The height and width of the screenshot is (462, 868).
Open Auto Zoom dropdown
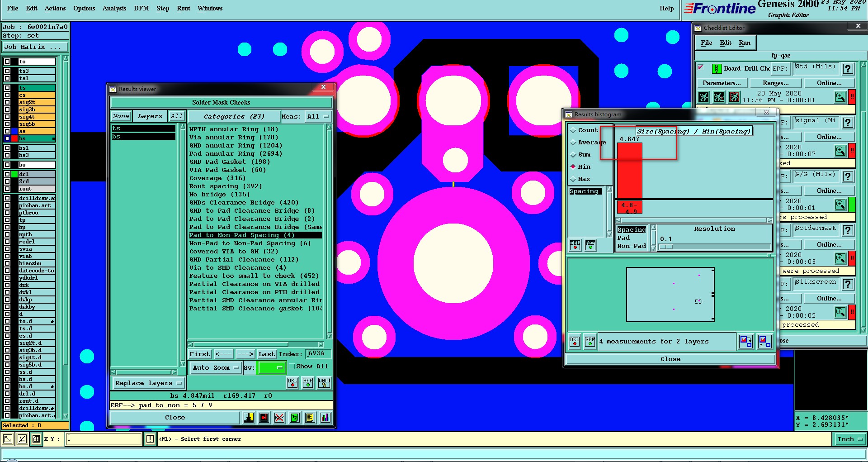coord(216,367)
